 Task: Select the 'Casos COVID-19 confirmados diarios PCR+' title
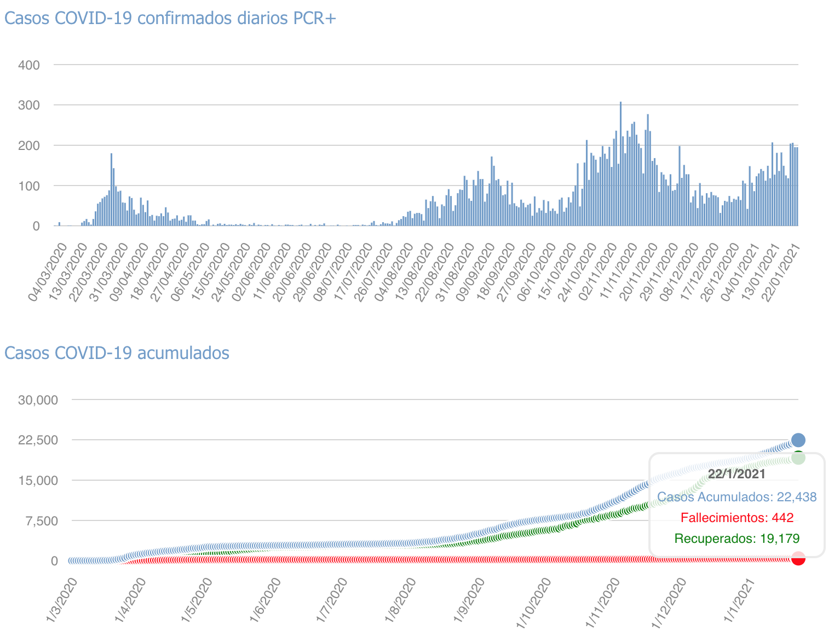coord(170,18)
